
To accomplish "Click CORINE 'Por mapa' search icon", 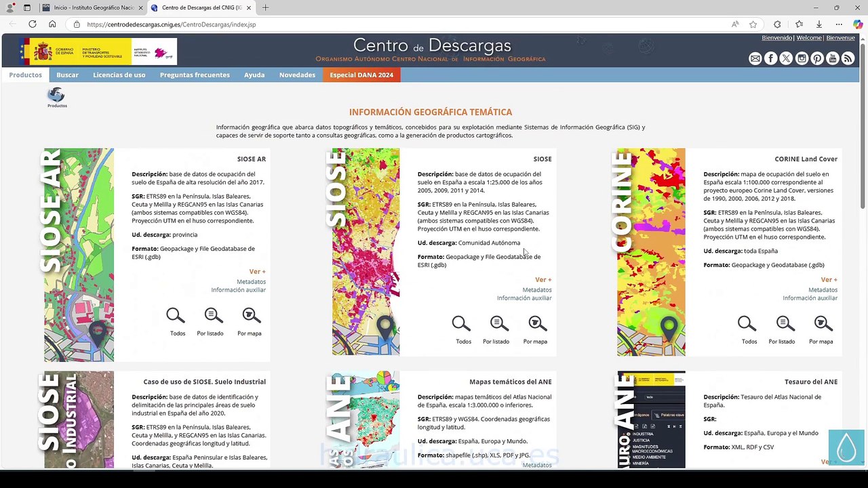I will 823,324.
